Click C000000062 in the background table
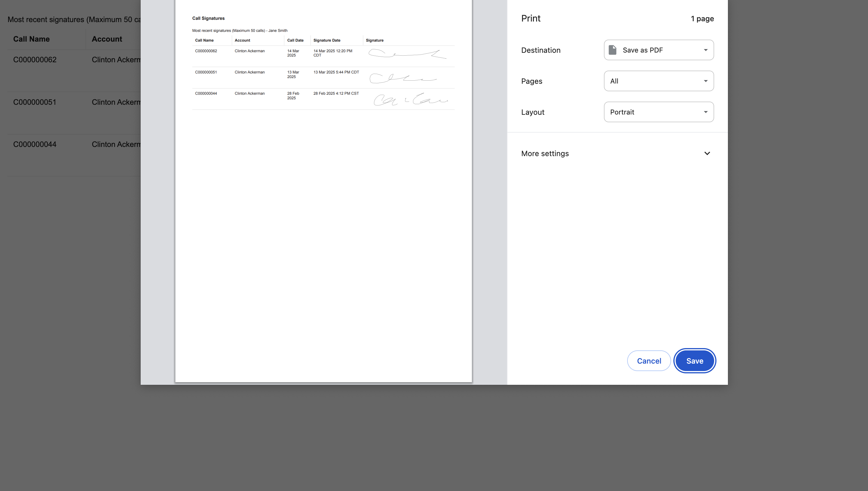This screenshot has width=868, height=491. coord(35,60)
